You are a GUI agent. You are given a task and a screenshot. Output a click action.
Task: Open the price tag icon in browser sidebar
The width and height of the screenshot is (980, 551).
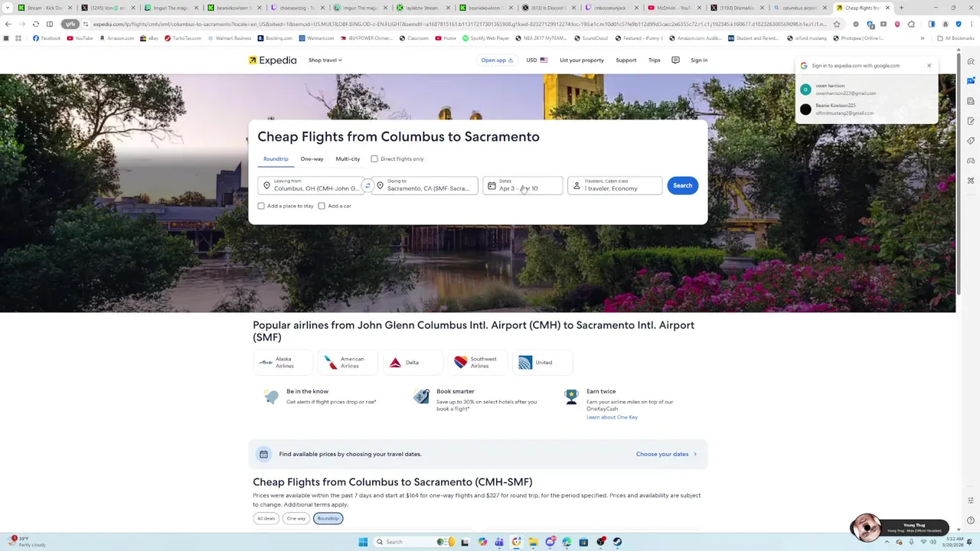pyautogui.click(x=971, y=141)
